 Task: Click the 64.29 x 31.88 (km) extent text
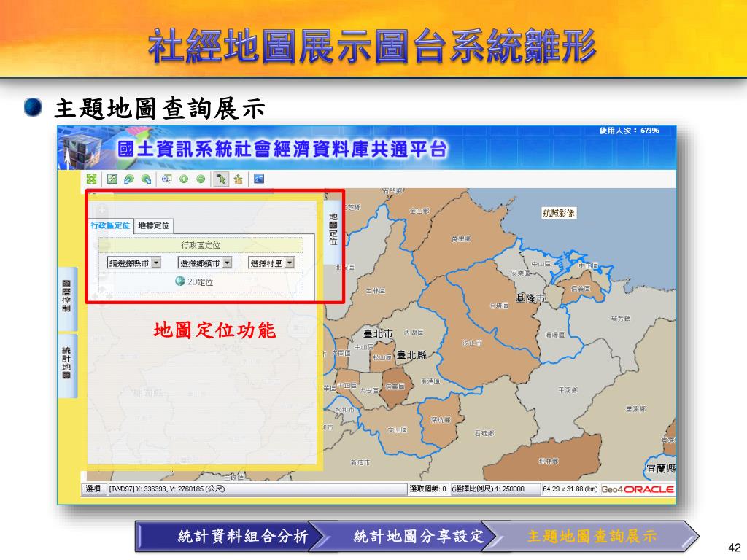(570, 489)
